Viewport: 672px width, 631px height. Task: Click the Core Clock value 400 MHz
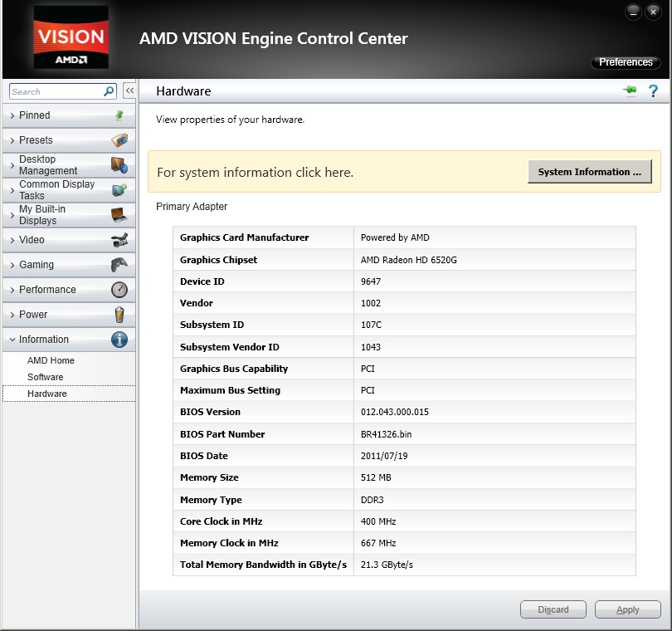click(378, 521)
